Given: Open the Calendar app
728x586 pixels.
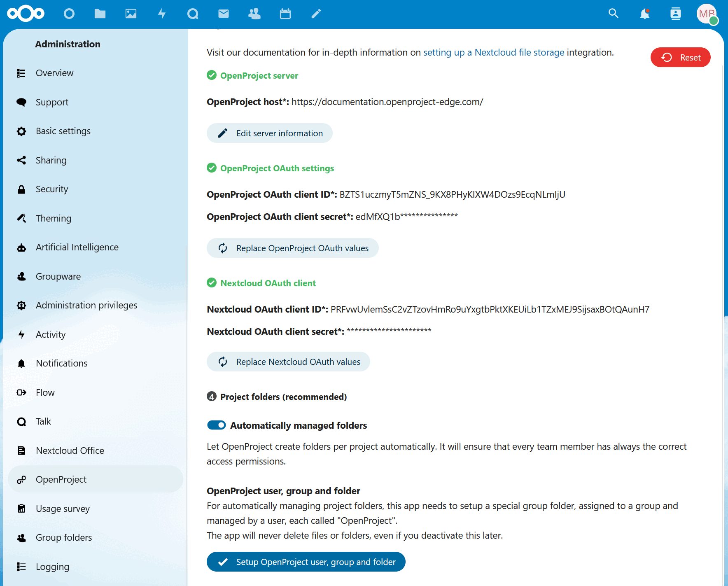Looking at the screenshot, I should [x=285, y=14].
